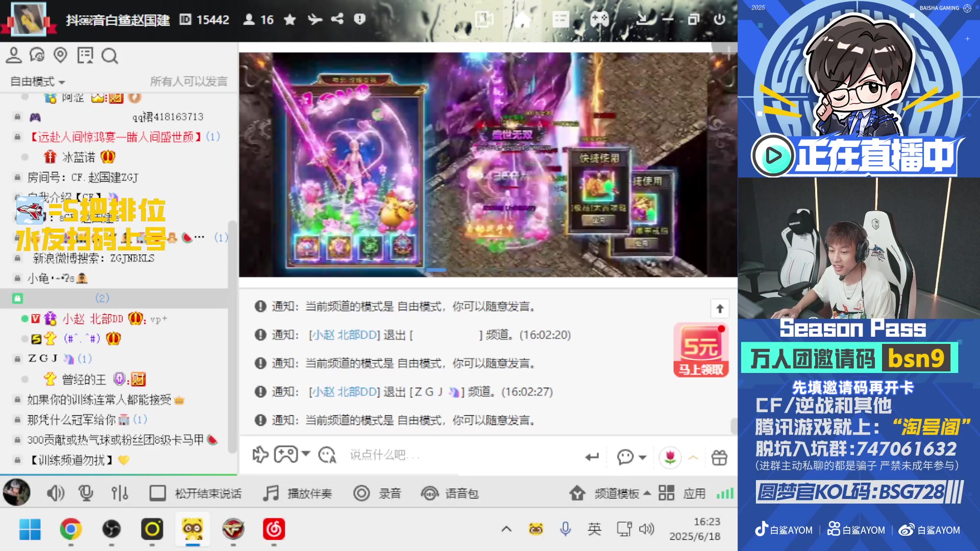Toggle the microphone in bottom bar
Viewport: 980px width, 551px height.
coord(85,493)
